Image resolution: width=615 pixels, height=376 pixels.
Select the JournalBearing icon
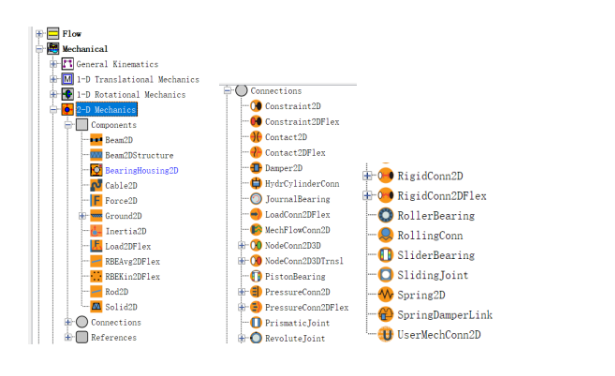[256, 199]
